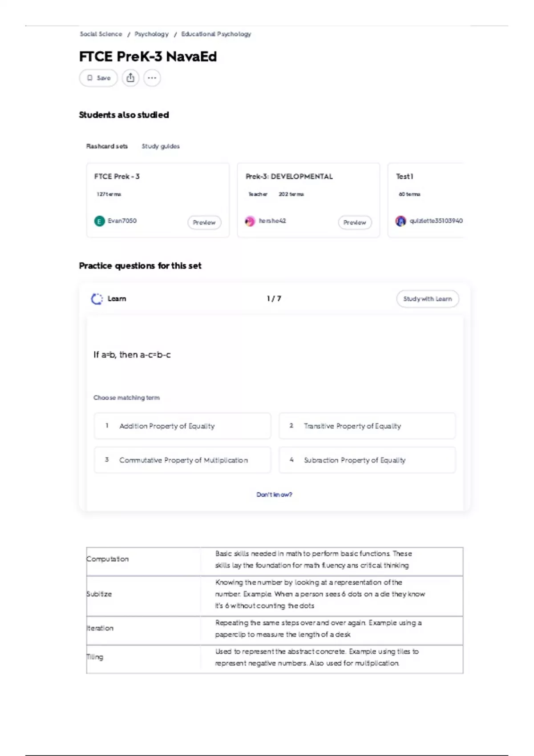
Task: Click the Study with Learn button
Action: pos(428,299)
